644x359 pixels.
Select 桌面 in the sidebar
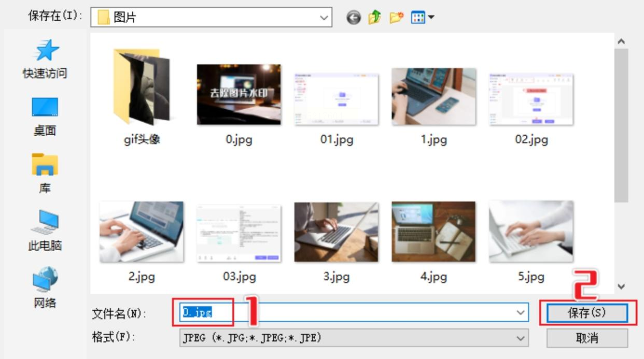tap(45, 117)
